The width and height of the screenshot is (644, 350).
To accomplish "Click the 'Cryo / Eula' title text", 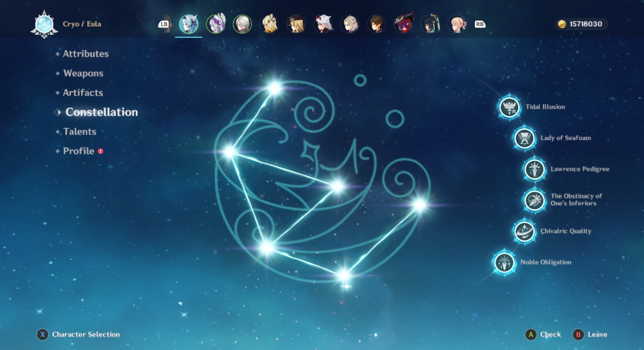I will (x=82, y=24).
